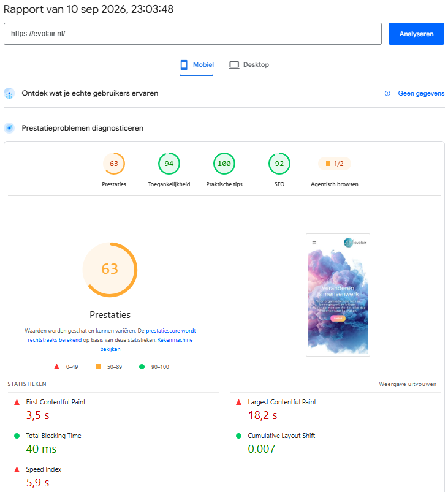Click the diagnose performance problems icon
Viewport: 448px width, 492px height.
[9, 128]
